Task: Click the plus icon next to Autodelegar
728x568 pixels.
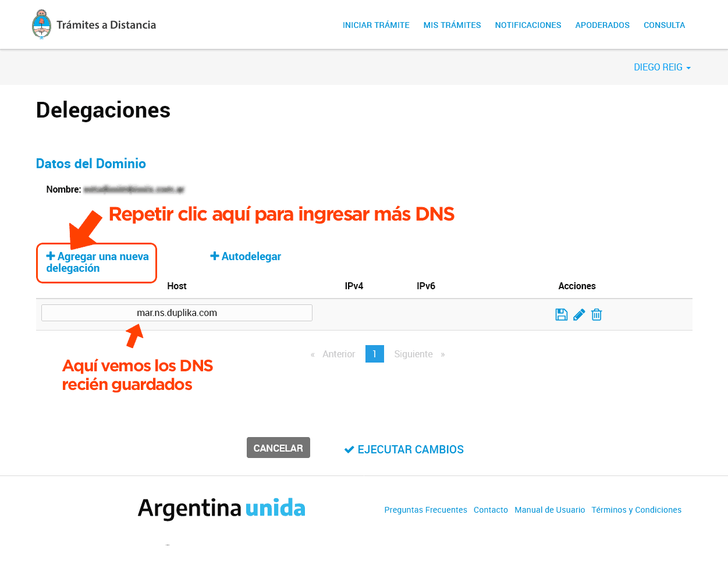Action: (x=214, y=256)
